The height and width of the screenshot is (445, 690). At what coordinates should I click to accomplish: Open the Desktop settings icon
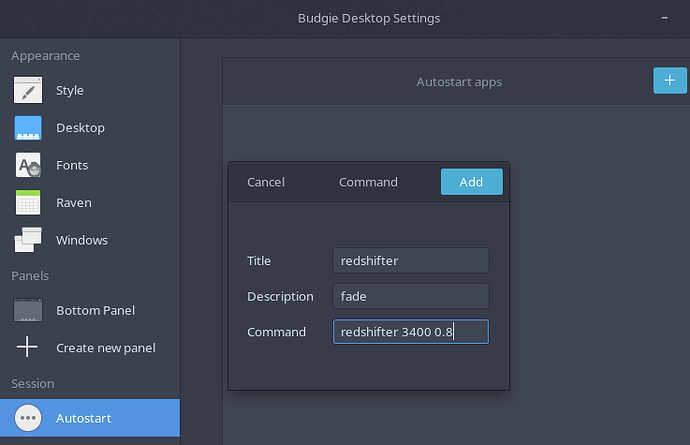coord(28,128)
